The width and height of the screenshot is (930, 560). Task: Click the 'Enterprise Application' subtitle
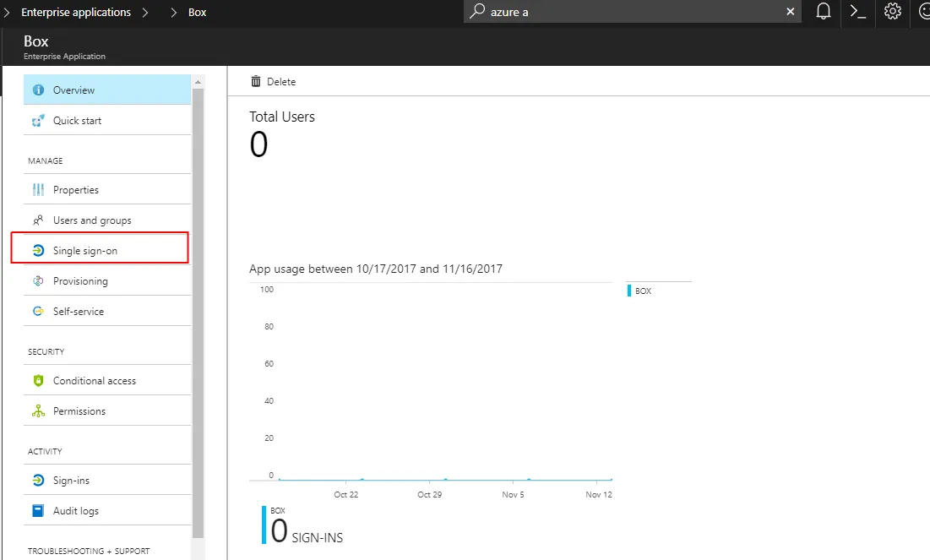point(65,57)
